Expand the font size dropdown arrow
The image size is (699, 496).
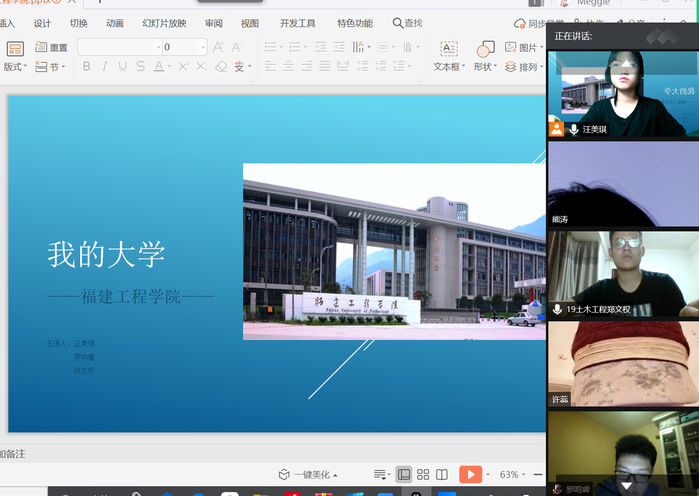pyautogui.click(x=203, y=47)
